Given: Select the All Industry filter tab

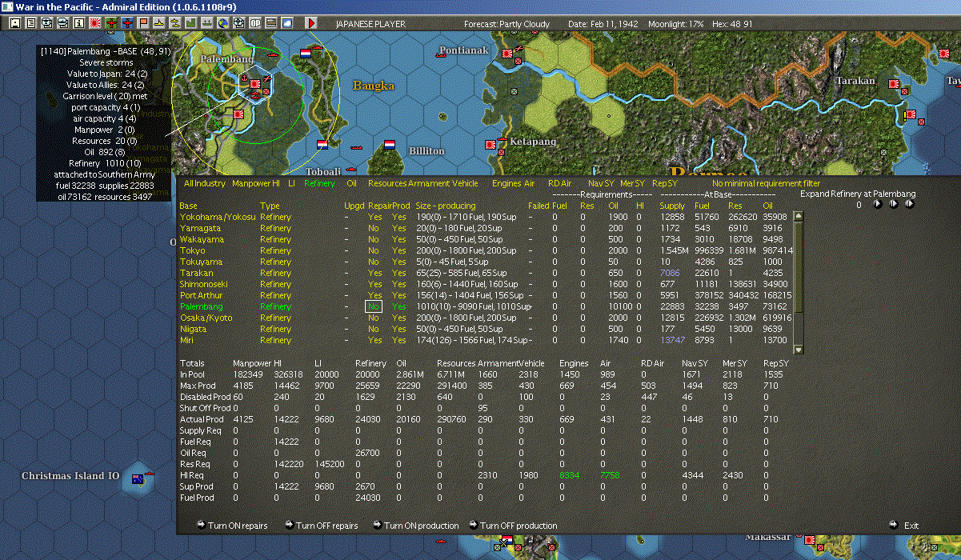Looking at the screenshot, I should click(x=205, y=184).
